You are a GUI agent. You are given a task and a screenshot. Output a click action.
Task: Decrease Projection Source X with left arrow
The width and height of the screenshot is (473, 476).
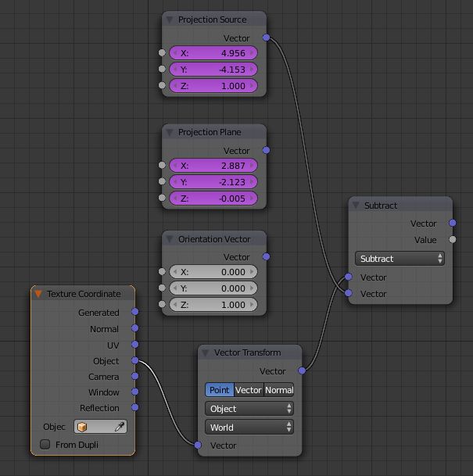point(175,53)
